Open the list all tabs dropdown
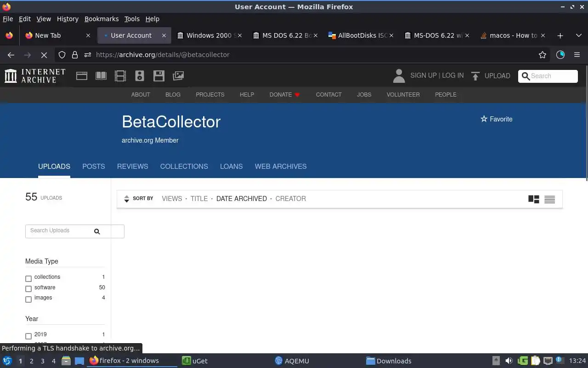Viewport: 588px width, 368px height. pos(579,35)
